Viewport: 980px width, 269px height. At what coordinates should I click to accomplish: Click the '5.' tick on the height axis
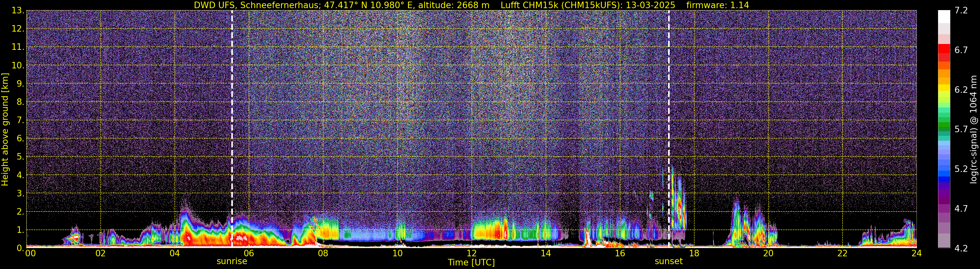tap(20, 157)
